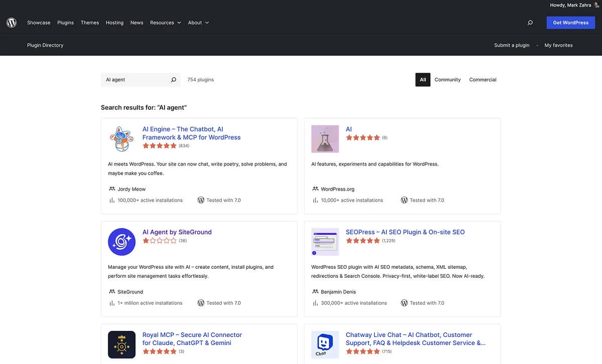Open Royal MCP – Secure AI Connector title

[x=192, y=339]
